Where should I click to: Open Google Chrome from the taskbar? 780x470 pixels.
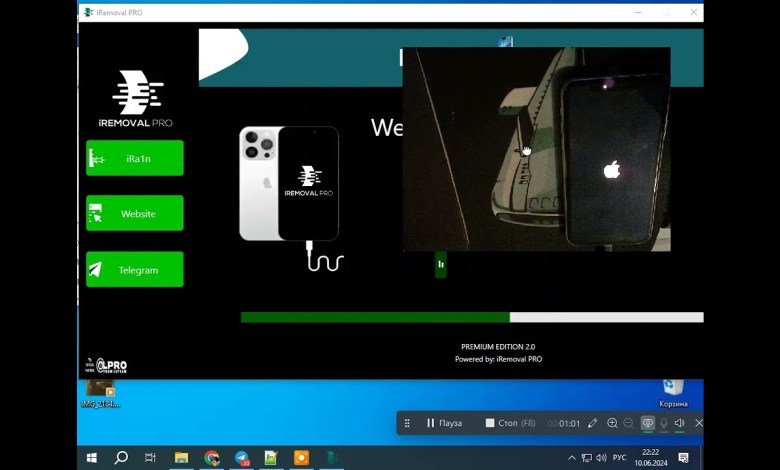(x=212, y=458)
